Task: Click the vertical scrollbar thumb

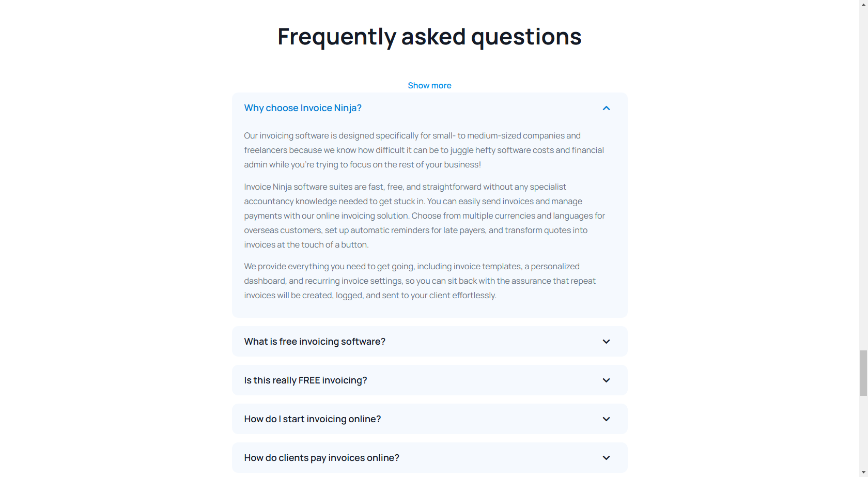Action: pyautogui.click(x=863, y=373)
